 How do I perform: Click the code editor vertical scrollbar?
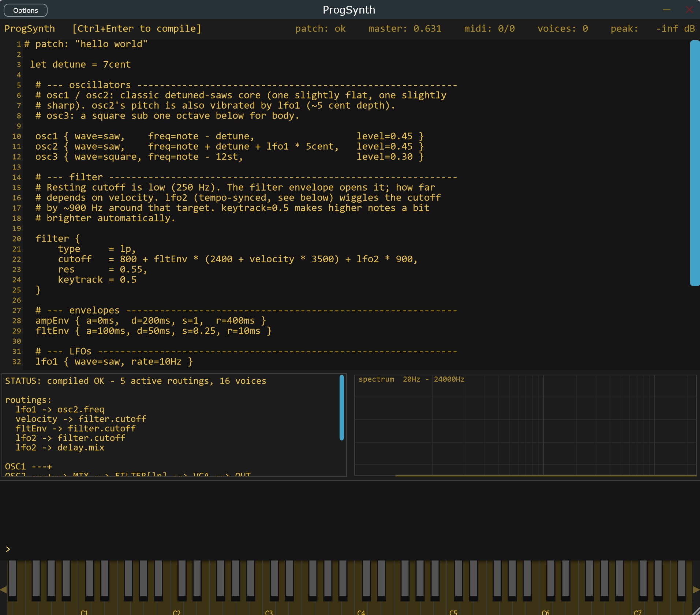pos(695,163)
